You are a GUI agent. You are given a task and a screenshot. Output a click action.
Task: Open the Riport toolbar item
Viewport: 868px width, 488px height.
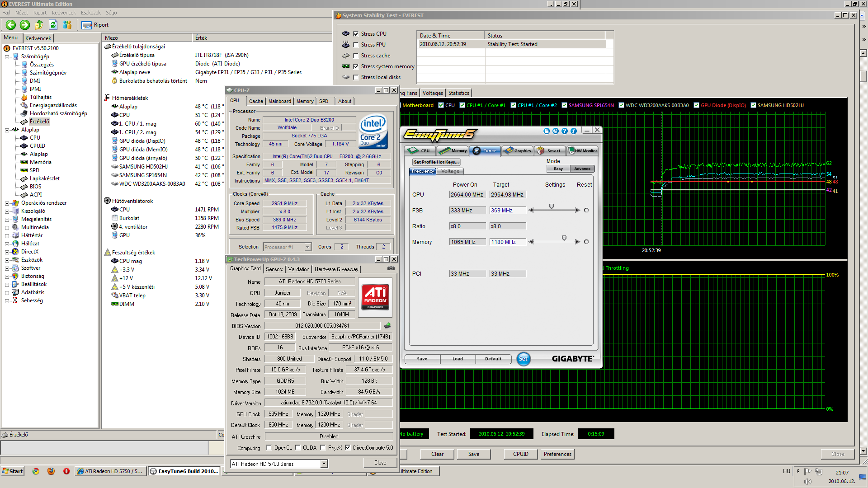coord(95,25)
